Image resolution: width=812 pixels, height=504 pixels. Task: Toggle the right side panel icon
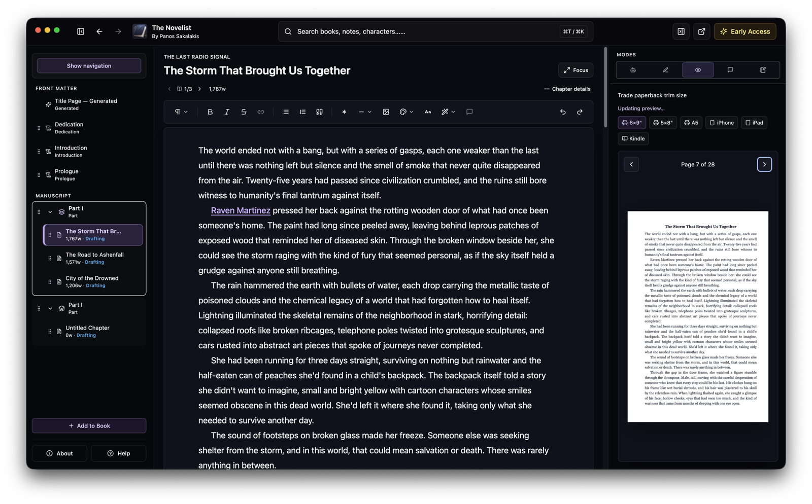(681, 31)
